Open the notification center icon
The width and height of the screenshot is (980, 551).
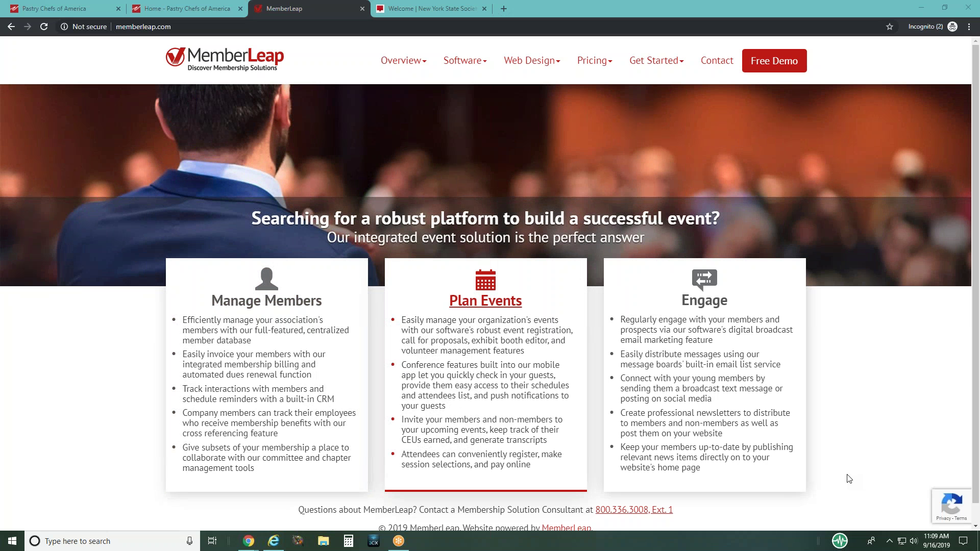[x=963, y=541]
